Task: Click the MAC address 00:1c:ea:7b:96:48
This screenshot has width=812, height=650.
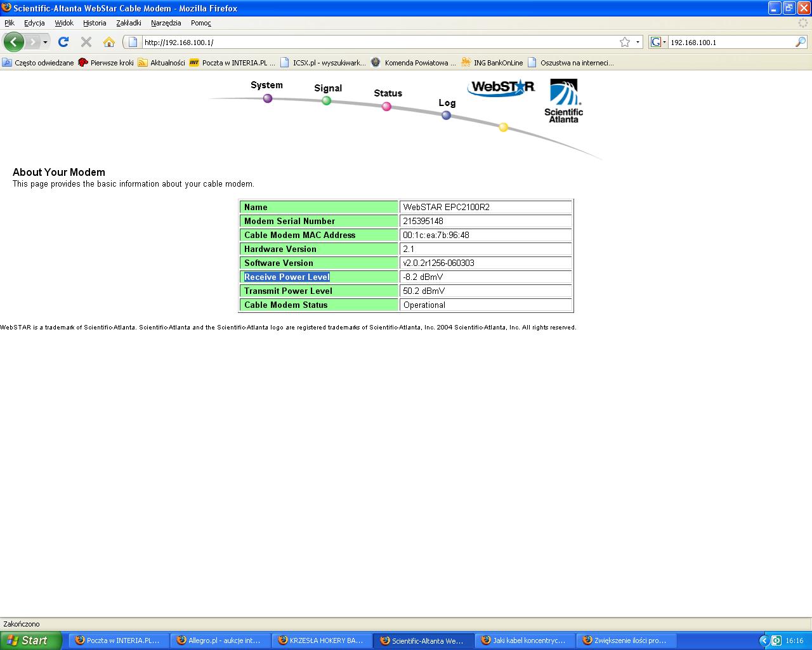Action: (x=436, y=235)
